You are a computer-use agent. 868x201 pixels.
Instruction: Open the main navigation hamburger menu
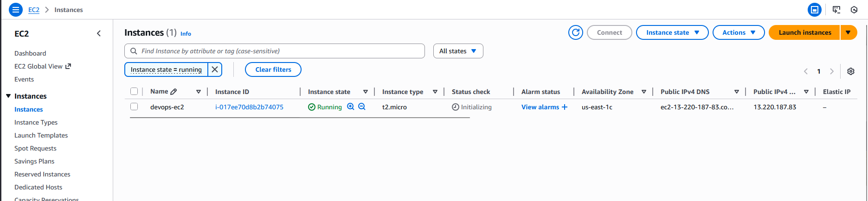pyautogui.click(x=16, y=9)
